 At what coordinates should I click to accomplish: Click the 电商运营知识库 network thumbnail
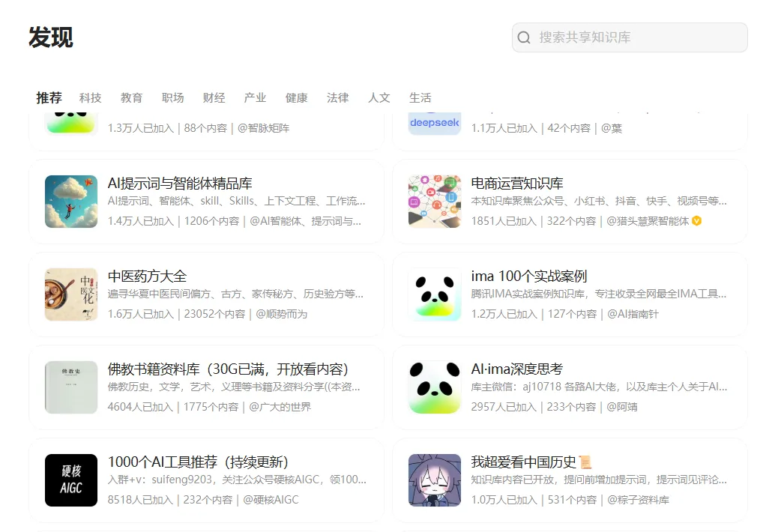click(435, 202)
